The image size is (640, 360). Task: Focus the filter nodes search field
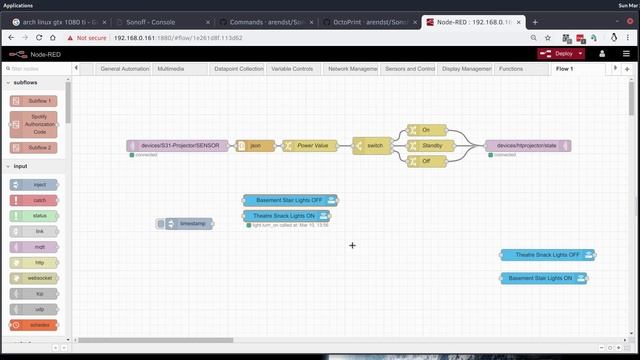coord(36,69)
